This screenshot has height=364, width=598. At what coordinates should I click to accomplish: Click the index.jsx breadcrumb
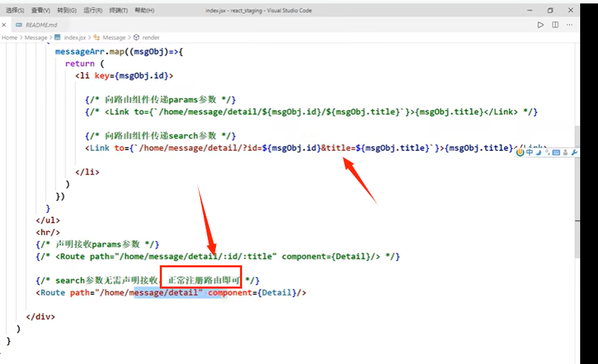[x=75, y=37]
